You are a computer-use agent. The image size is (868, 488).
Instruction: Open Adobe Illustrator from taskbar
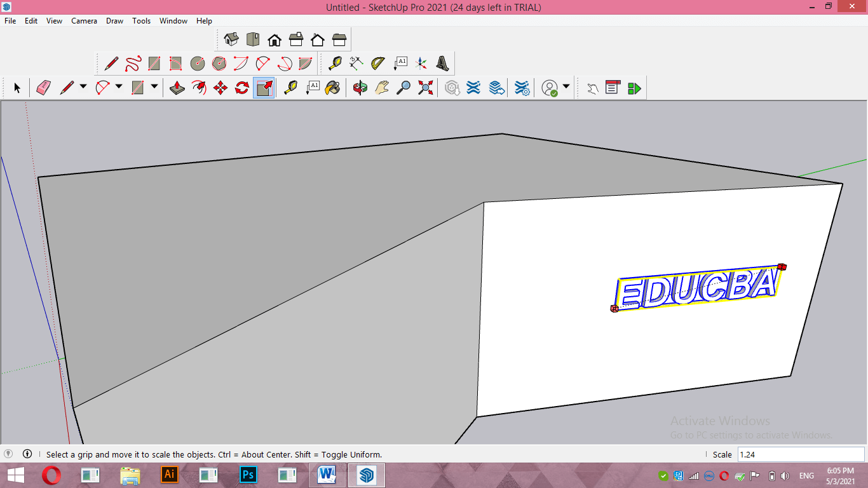pos(170,474)
